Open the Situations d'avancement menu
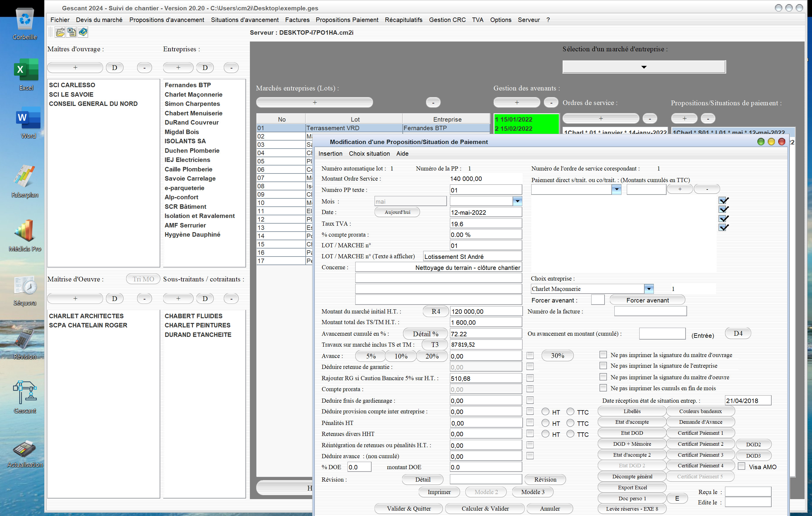 [x=245, y=20]
